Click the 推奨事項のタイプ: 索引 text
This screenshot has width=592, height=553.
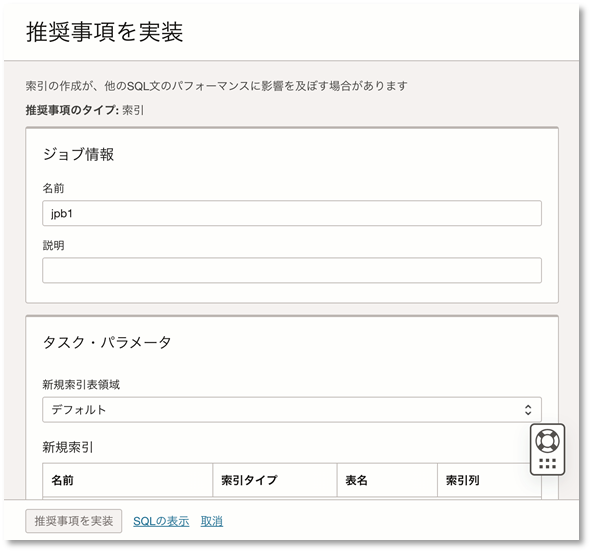(85, 110)
